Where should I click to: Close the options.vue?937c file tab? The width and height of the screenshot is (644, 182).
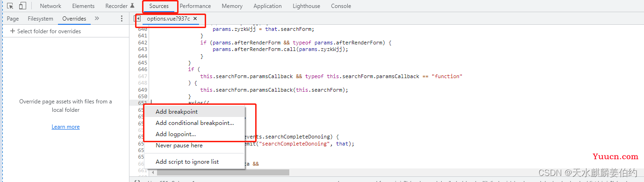coord(195,19)
